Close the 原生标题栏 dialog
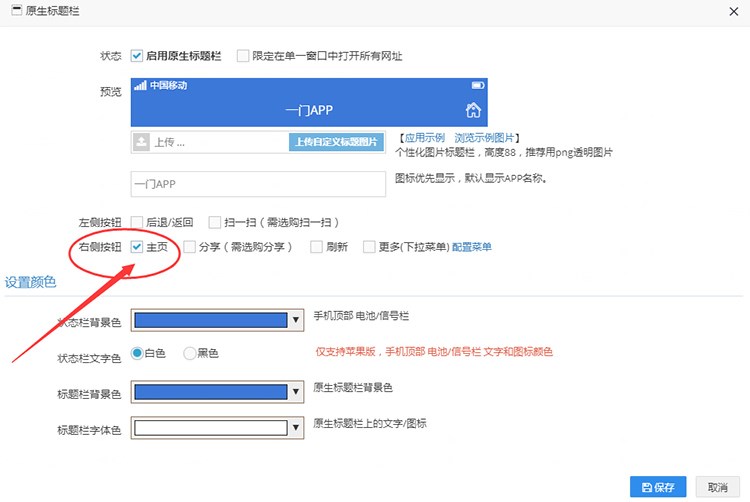Viewport: 750px width, 502px height. click(x=734, y=11)
